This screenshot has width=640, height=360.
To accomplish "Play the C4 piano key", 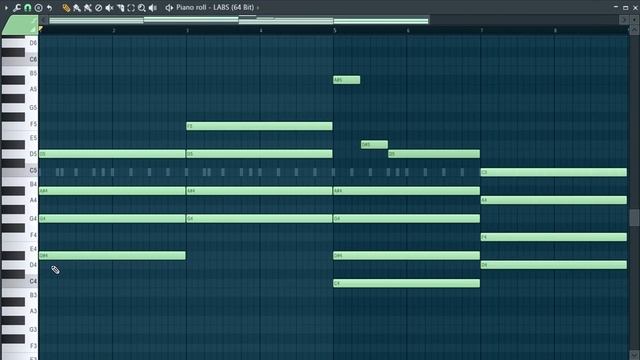I will point(20,281).
